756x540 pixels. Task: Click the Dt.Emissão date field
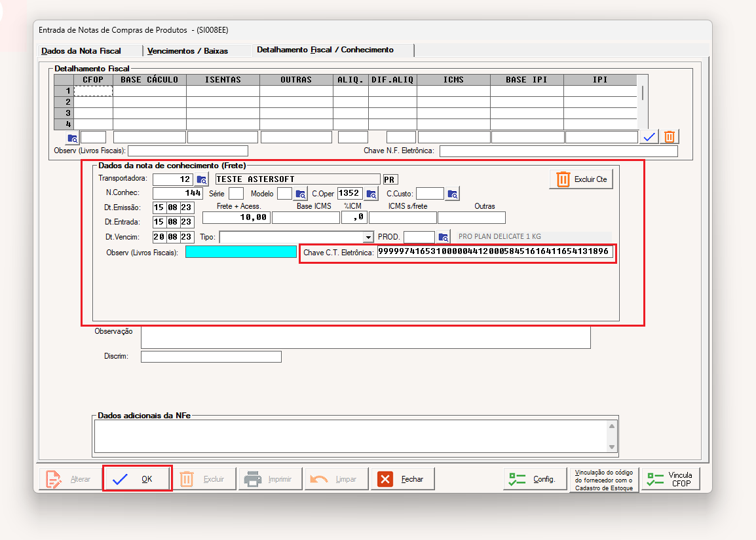click(x=173, y=207)
